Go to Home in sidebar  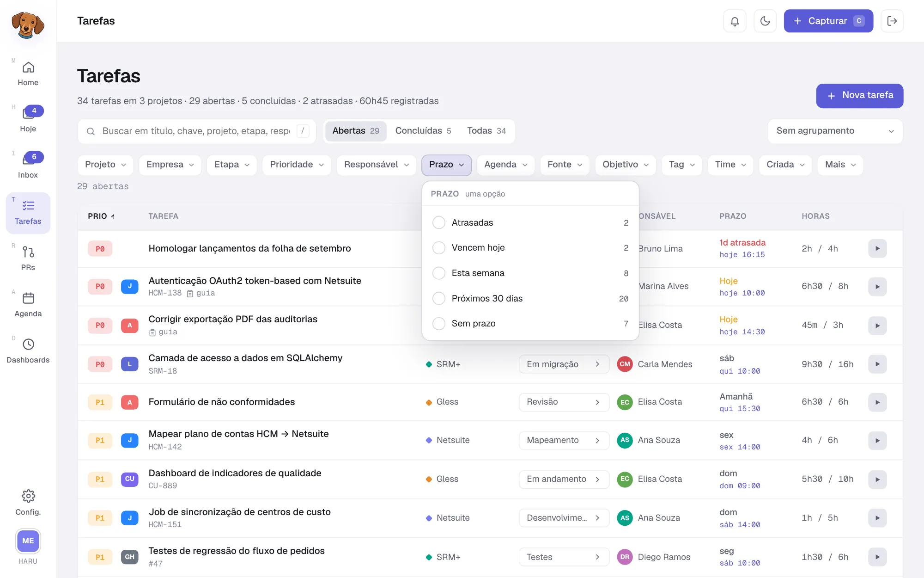pos(28,74)
